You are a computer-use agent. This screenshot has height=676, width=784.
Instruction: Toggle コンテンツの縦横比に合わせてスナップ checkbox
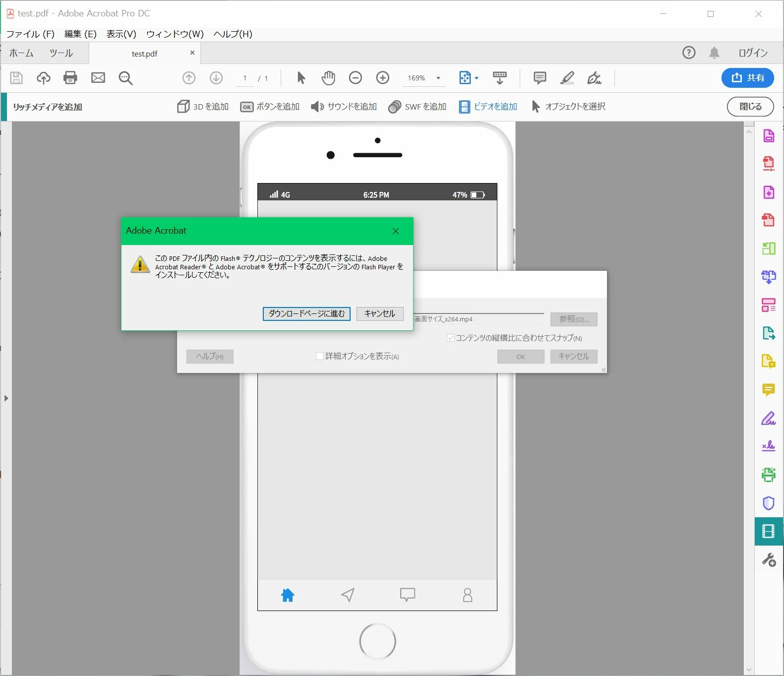pos(451,338)
